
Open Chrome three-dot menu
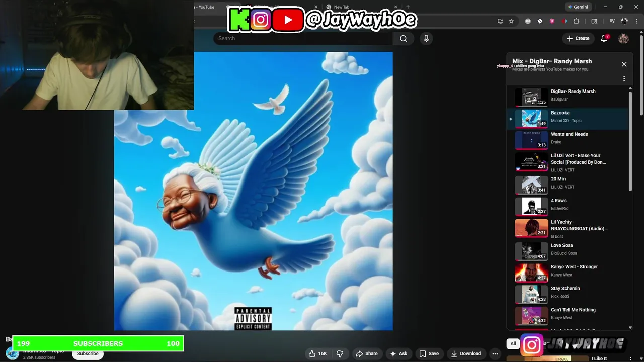[636, 21]
